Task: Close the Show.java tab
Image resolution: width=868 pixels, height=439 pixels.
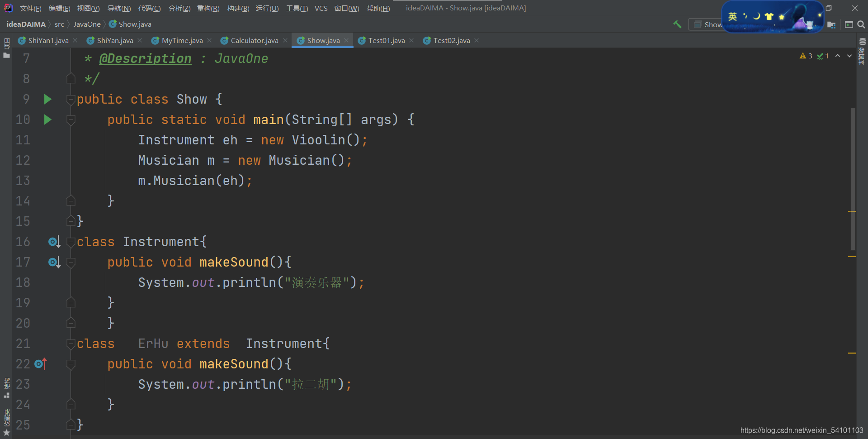Action: (346, 40)
